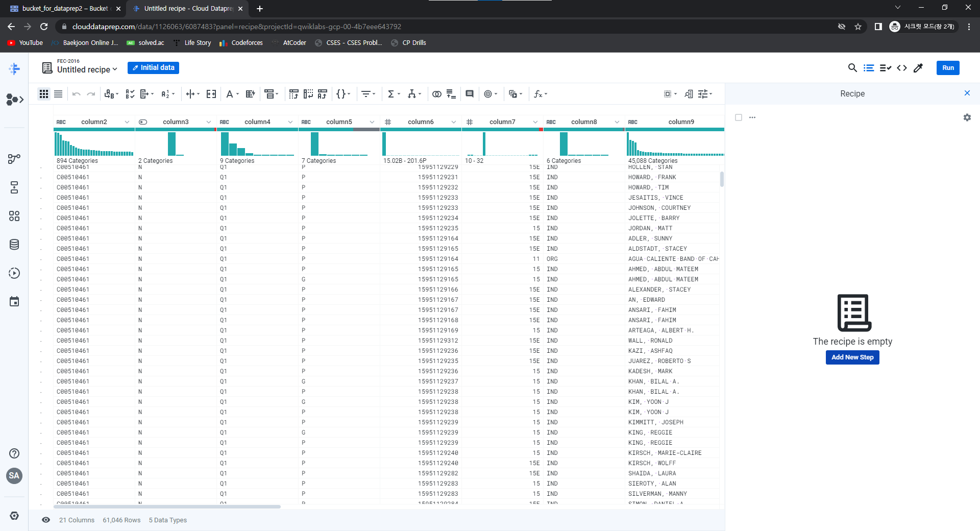Click the comment icon in toolbar
This screenshot has width=980, height=531.
(x=470, y=94)
